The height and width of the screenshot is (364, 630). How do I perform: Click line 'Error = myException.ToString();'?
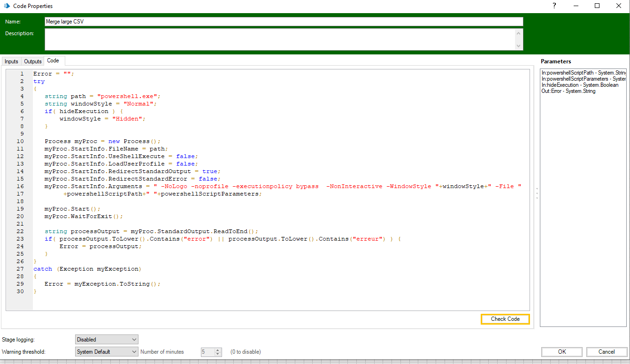[x=103, y=284]
